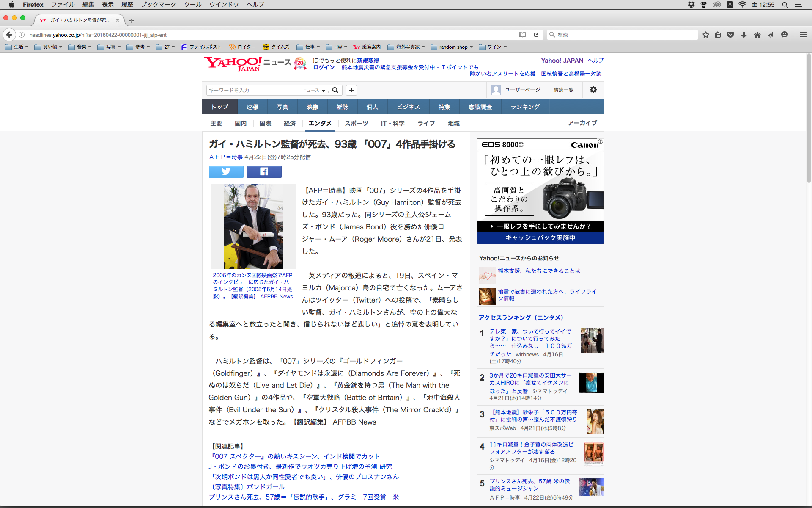Image resolution: width=812 pixels, height=508 pixels.
Task: Click the Guy Hamilton article photo
Action: coord(253,226)
